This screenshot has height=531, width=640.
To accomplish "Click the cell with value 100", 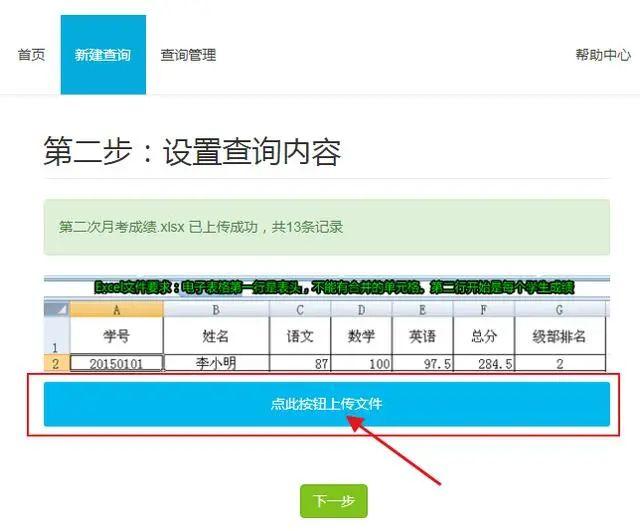I will pos(361,363).
